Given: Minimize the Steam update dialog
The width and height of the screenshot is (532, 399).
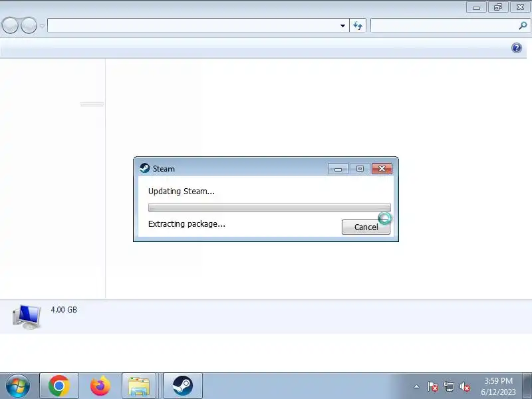Looking at the screenshot, I should tap(338, 169).
